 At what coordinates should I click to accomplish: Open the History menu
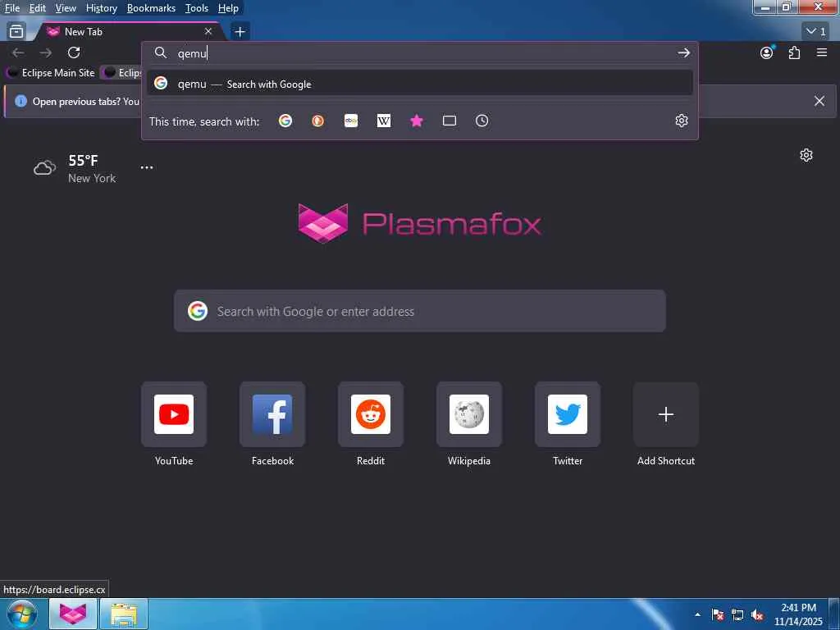[x=101, y=8]
